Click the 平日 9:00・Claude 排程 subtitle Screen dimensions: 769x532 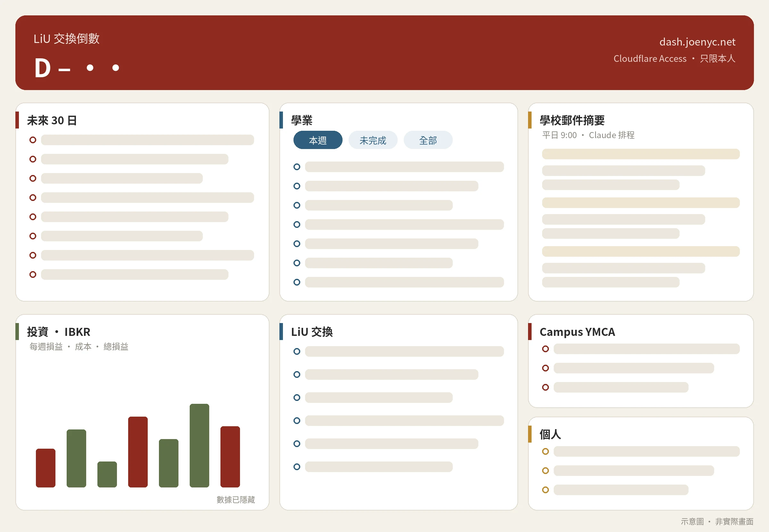pyautogui.click(x=588, y=135)
